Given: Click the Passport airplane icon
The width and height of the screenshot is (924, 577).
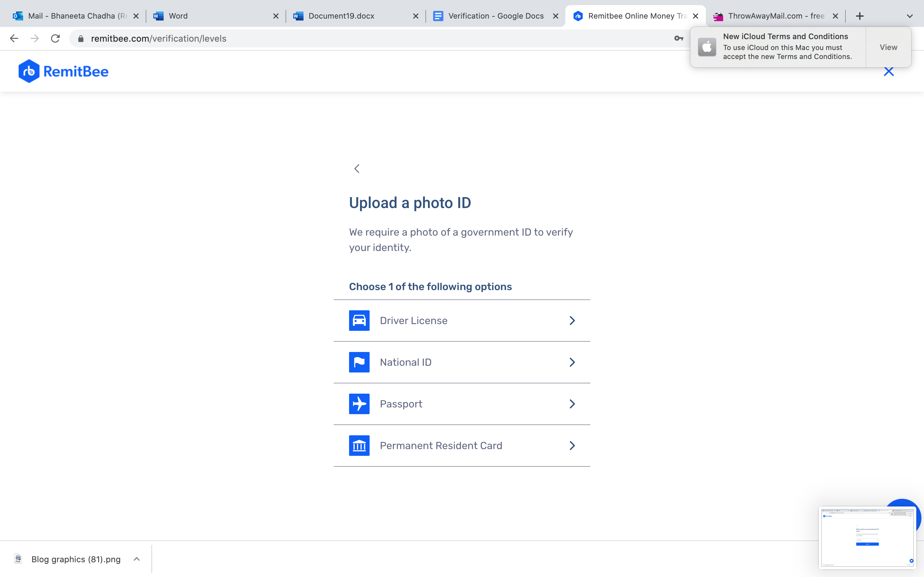Looking at the screenshot, I should pyautogui.click(x=359, y=404).
